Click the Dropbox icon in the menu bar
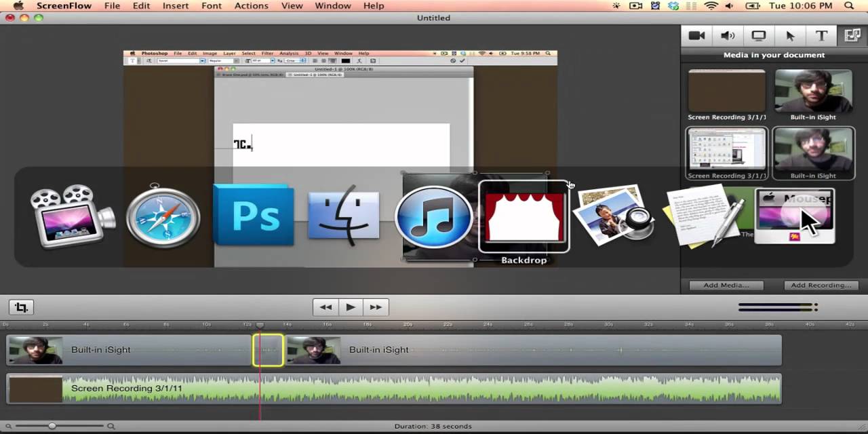The width and height of the screenshot is (868, 434). (x=673, y=5)
